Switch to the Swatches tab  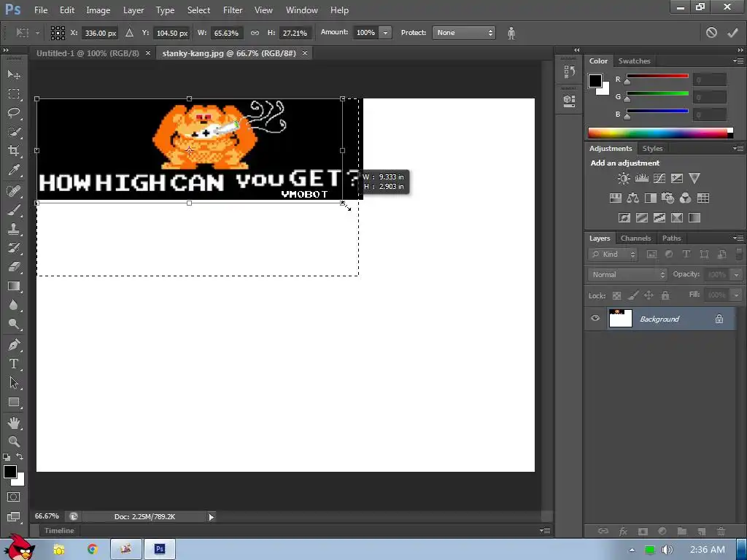coord(634,61)
